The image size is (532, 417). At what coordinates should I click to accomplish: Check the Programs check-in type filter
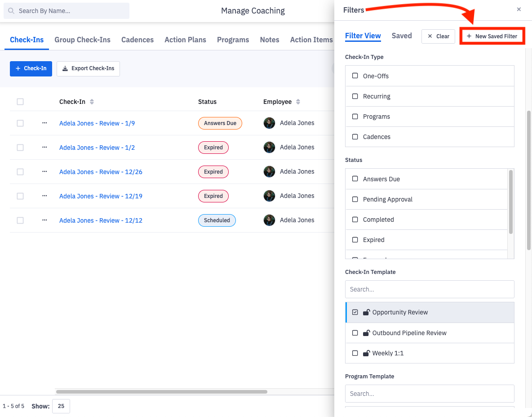355,117
